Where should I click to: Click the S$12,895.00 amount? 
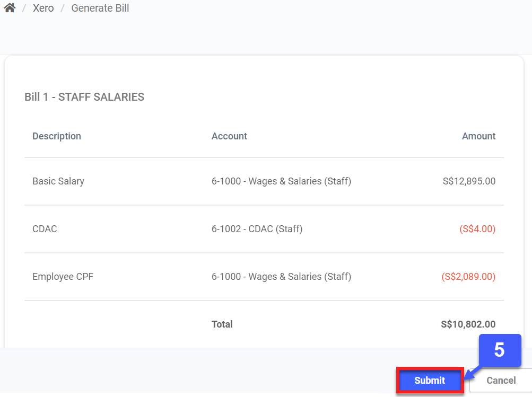click(x=469, y=181)
